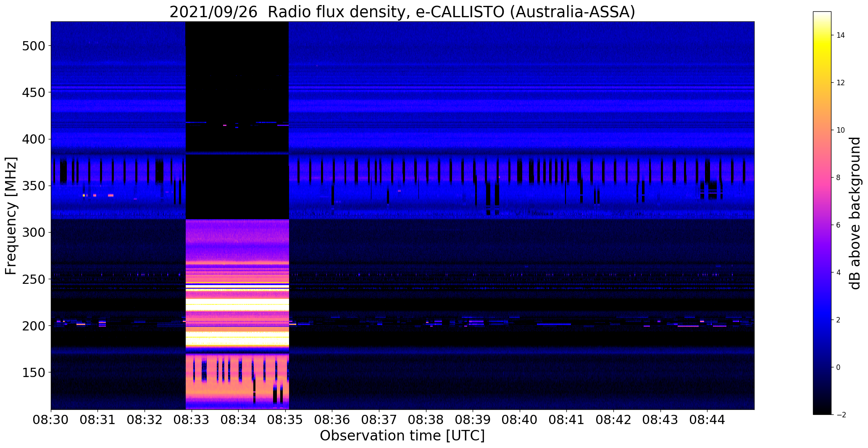The width and height of the screenshot is (868, 448).
Task: Click the colorbar tick label 12
Action: pos(841,83)
